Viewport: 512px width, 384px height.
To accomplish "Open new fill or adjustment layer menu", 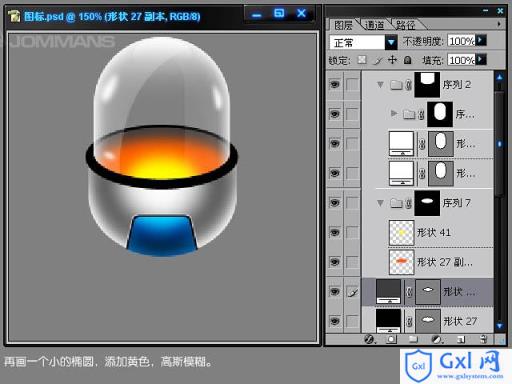I will click(x=437, y=339).
